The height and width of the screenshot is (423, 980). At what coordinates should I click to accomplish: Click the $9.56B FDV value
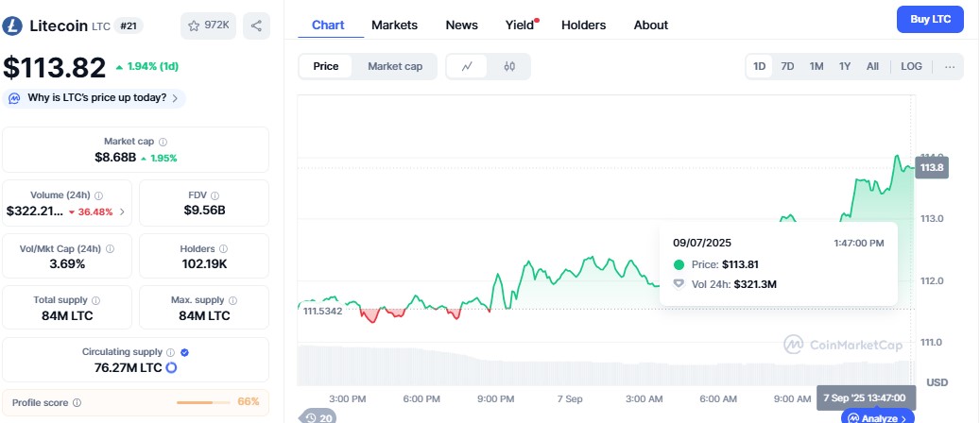point(204,211)
